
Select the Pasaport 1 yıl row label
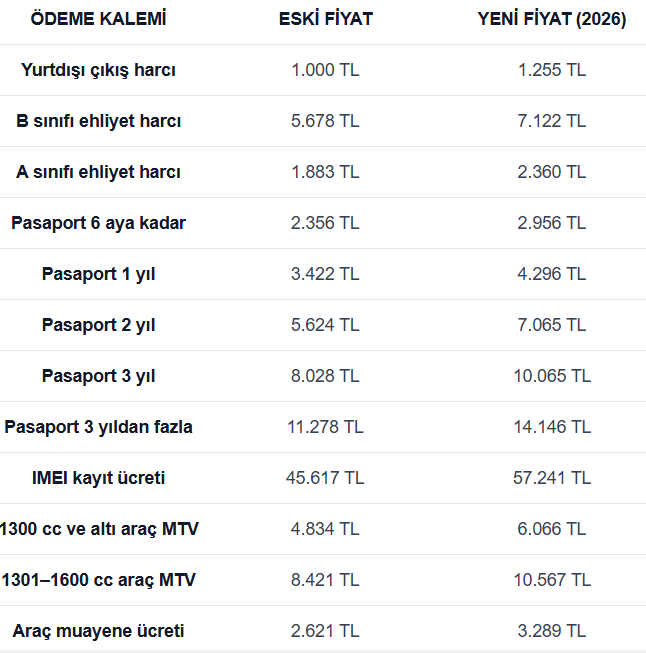pos(98,274)
